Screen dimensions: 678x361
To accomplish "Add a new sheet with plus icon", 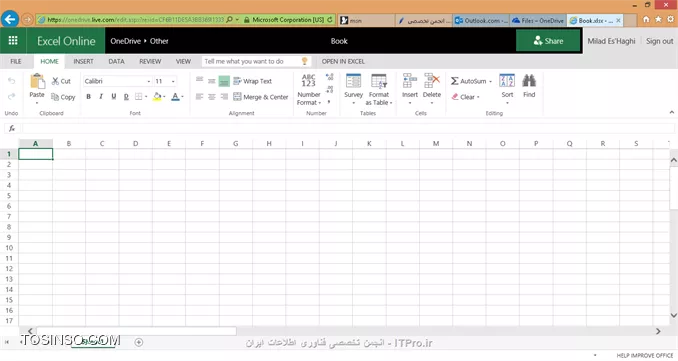I will [x=139, y=342].
